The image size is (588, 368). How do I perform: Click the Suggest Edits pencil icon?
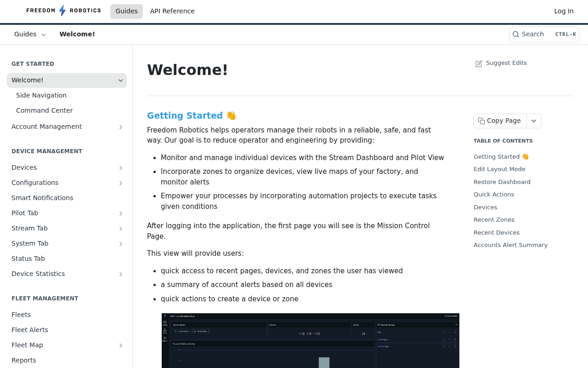point(479,63)
